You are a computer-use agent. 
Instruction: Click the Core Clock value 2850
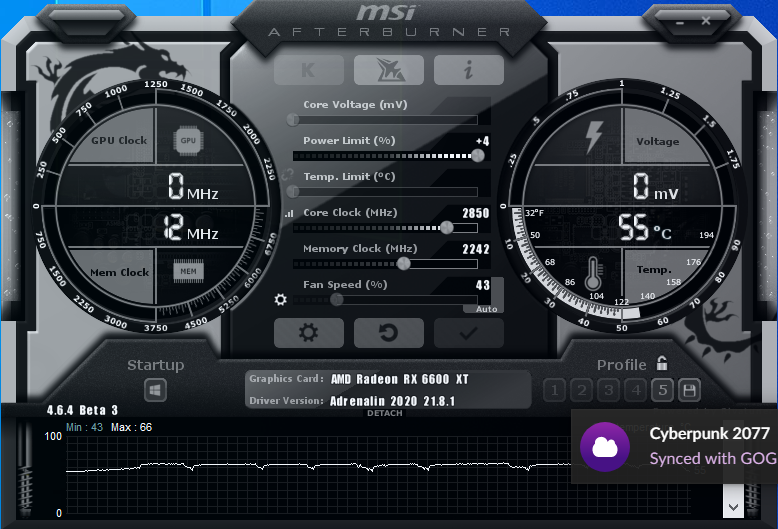(475, 213)
